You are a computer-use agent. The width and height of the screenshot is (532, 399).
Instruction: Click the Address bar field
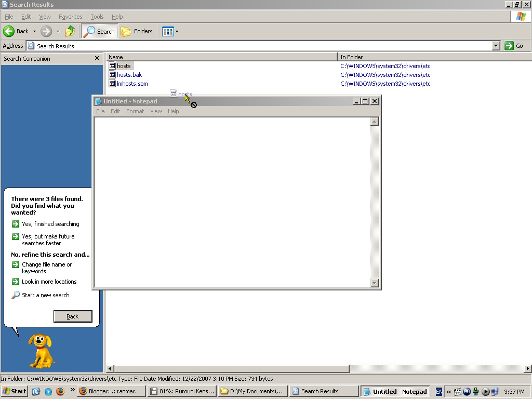click(259, 46)
